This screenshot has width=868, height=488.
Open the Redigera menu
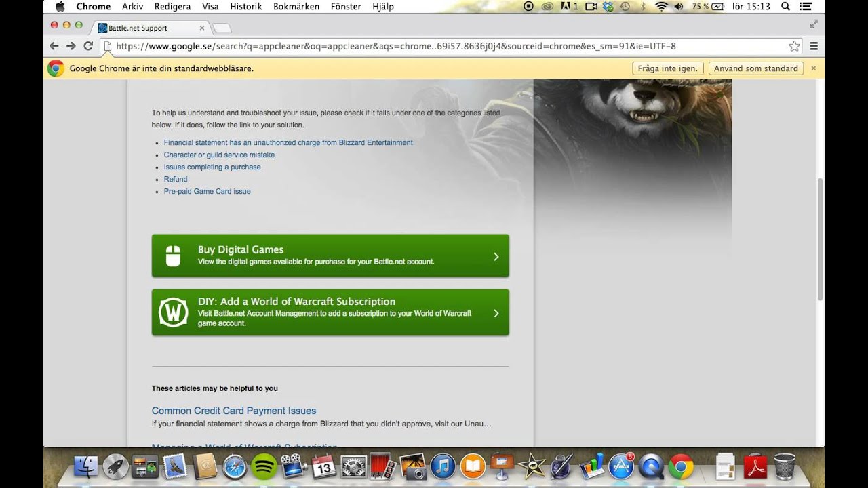[x=172, y=7]
